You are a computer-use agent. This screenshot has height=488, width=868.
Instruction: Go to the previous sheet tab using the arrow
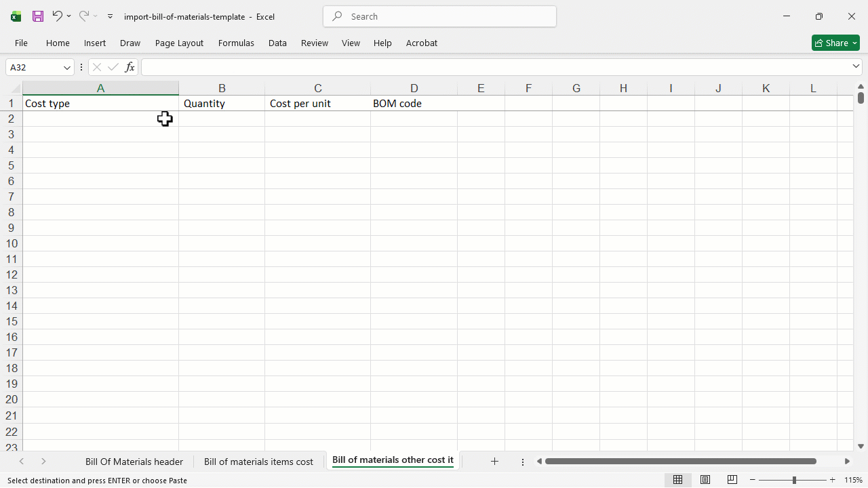(x=22, y=462)
